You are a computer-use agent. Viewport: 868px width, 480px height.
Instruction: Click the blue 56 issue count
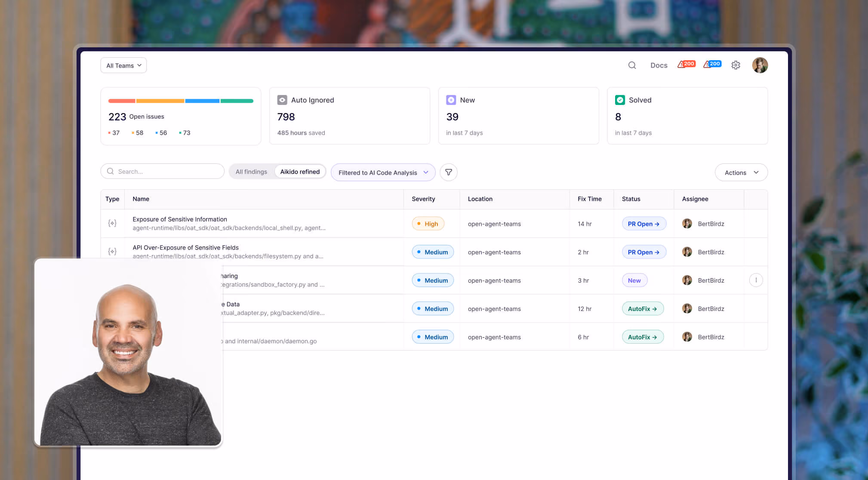click(161, 133)
